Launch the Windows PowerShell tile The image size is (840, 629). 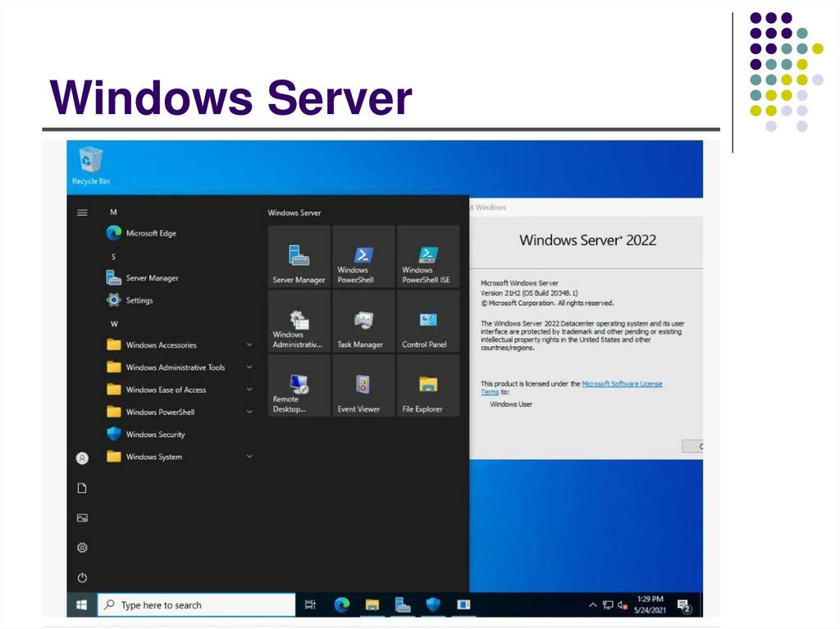pos(363,256)
